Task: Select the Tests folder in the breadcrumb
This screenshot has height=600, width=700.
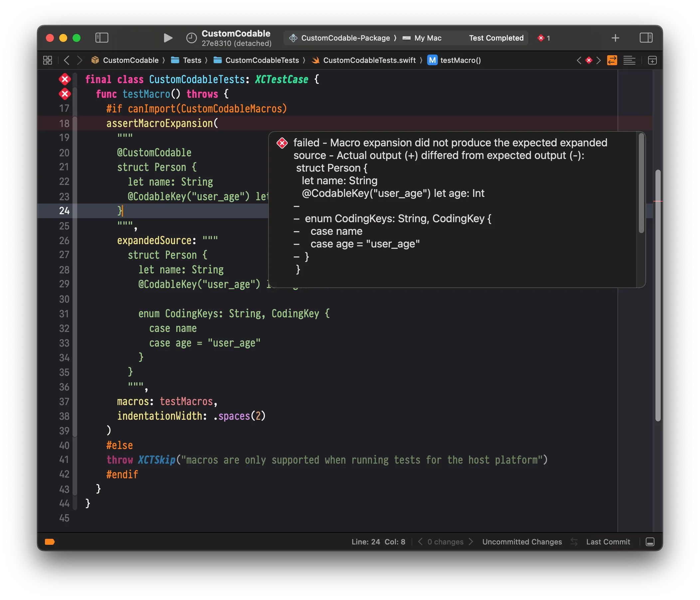Action: tap(192, 60)
